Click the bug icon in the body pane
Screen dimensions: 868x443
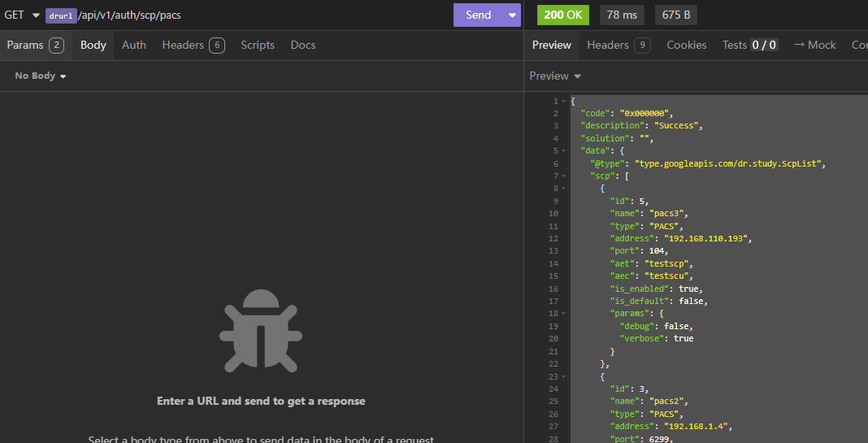click(x=260, y=331)
